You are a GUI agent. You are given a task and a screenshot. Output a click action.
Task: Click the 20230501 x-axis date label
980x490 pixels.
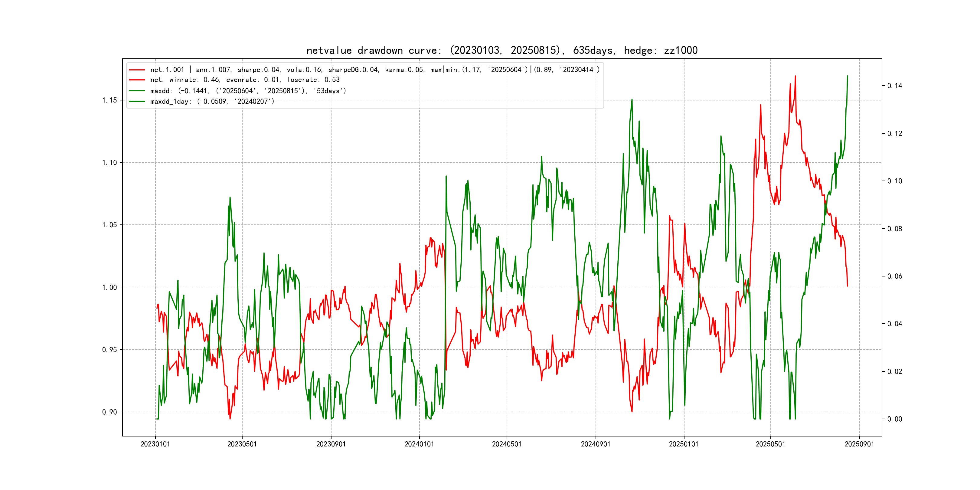click(242, 444)
